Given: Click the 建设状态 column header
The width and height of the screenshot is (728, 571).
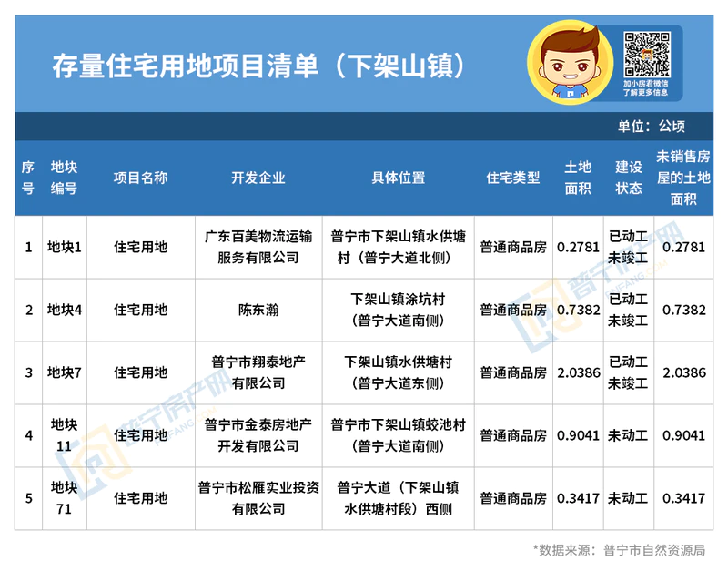Looking at the screenshot, I should [x=629, y=178].
